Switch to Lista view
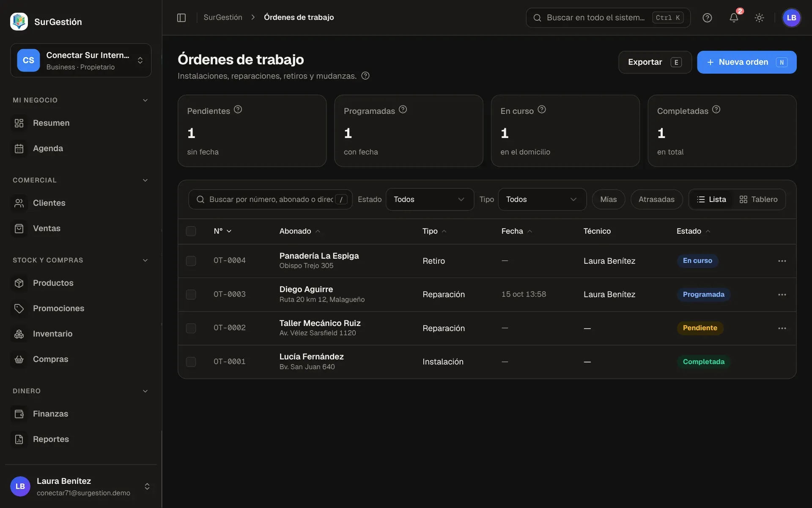This screenshot has height=508, width=812. pyautogui.click(x=711, y=199)
